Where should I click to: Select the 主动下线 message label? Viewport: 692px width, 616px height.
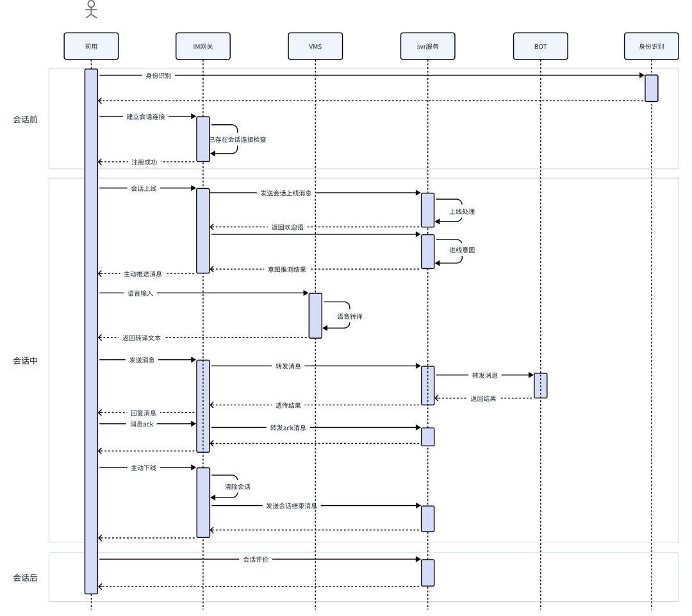[144, 468]
